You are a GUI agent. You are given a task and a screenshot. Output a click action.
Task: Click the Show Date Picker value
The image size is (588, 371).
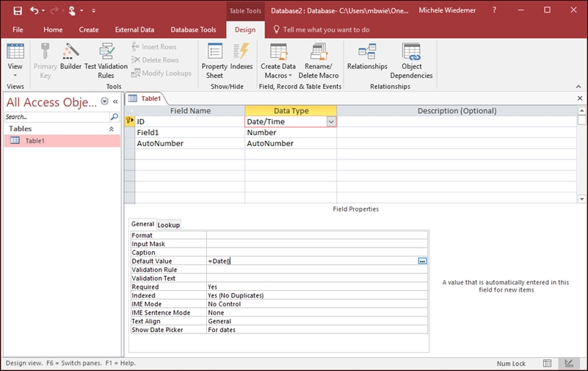pos(317,330)
